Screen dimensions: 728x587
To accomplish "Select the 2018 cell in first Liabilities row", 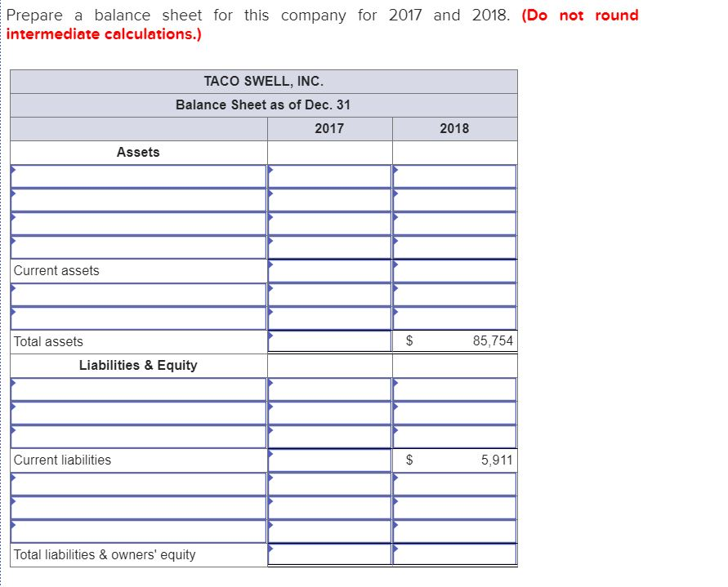I will pyautogui.click(x=454, y=389).
